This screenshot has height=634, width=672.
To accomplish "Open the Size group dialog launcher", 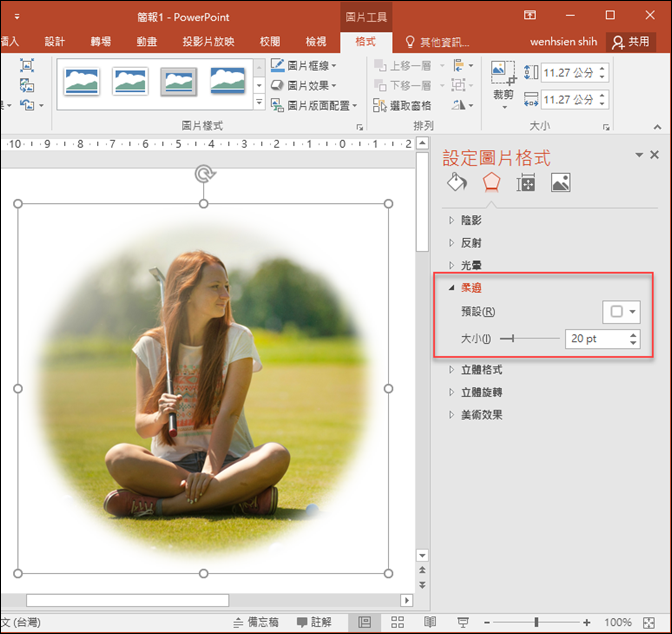I will point(606,127).
